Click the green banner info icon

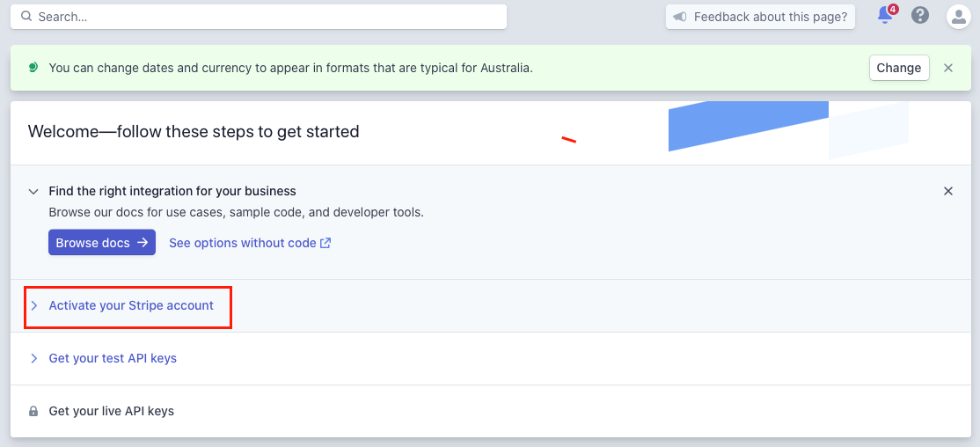(x=33, y=67)
